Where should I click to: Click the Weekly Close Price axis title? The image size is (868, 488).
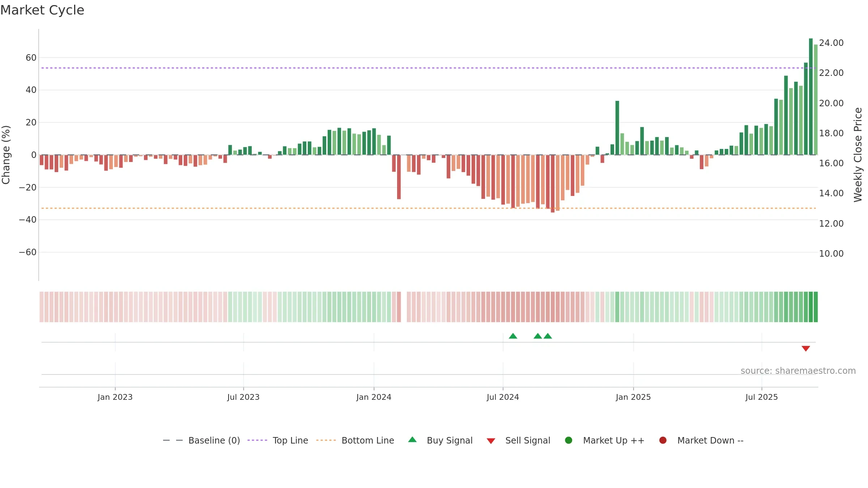[x=858, y=155]
